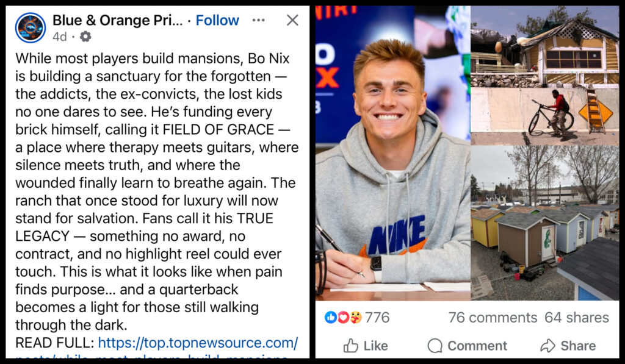The height and width of the screenshot is (364, 625).
Task: Open the three-dot post options menu
Action: (258, 20)
